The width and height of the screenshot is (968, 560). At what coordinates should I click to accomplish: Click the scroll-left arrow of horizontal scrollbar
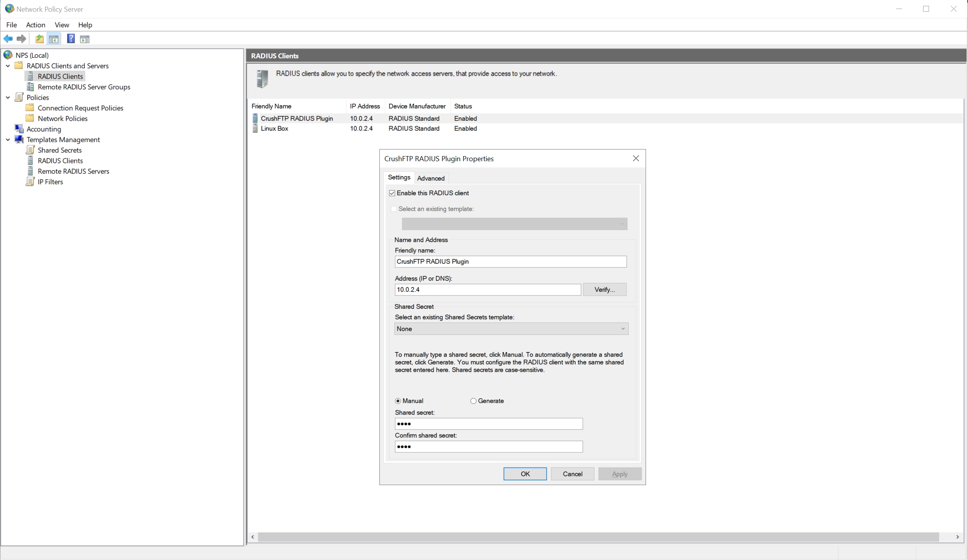pyautogui.click(x=253, y=537)
